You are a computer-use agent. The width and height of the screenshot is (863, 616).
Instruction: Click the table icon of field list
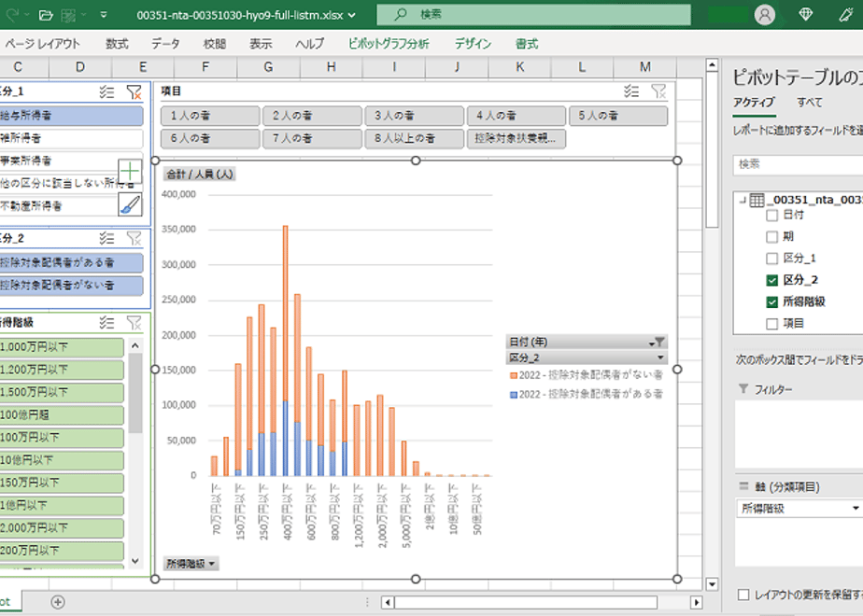pyautogui.click(x=757, y=200)
